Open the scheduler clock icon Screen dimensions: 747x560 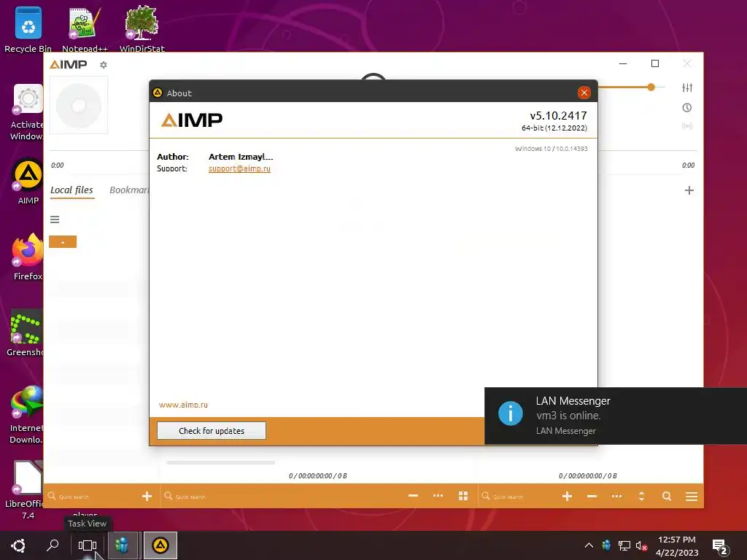687,108
